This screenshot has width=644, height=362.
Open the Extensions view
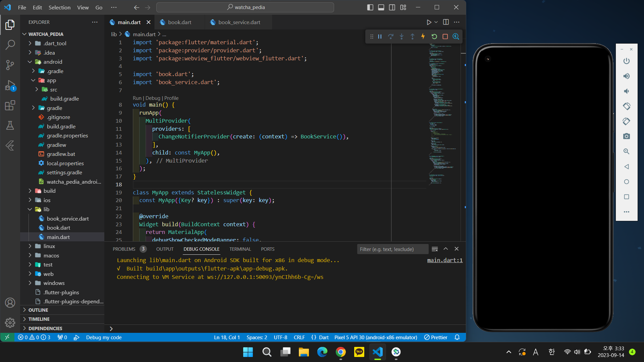10,106
